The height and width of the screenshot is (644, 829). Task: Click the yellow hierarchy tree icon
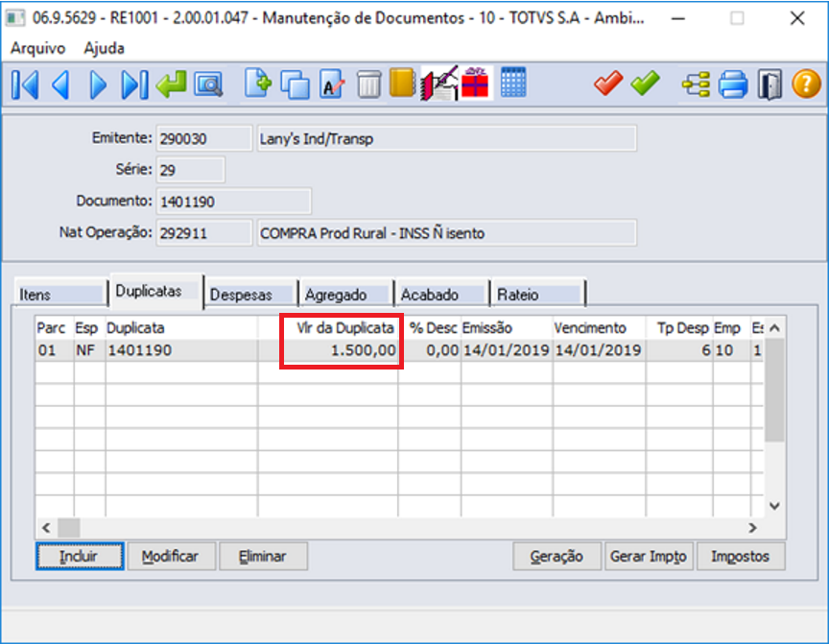pos(696,84)
